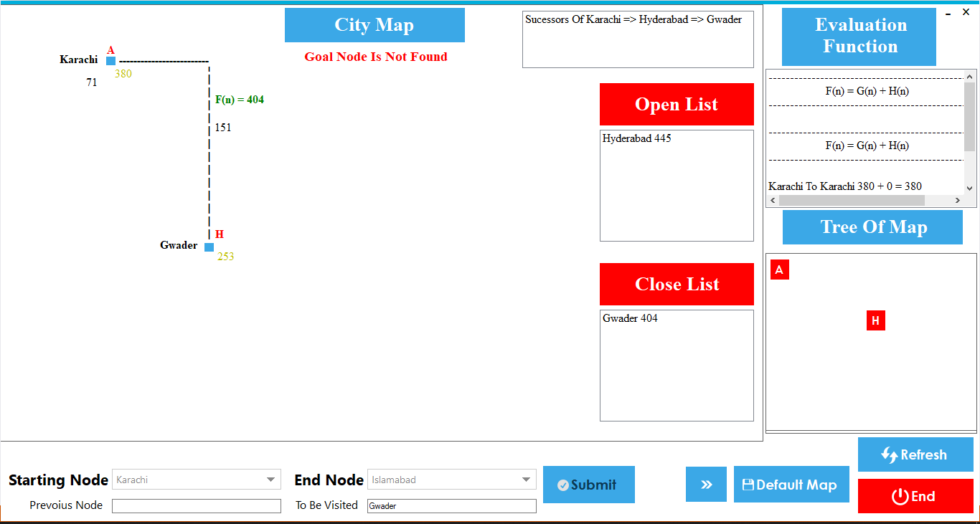Select 'Hyderabad 445' in the Open List
980x524 pixels.
tap(637, 138)
